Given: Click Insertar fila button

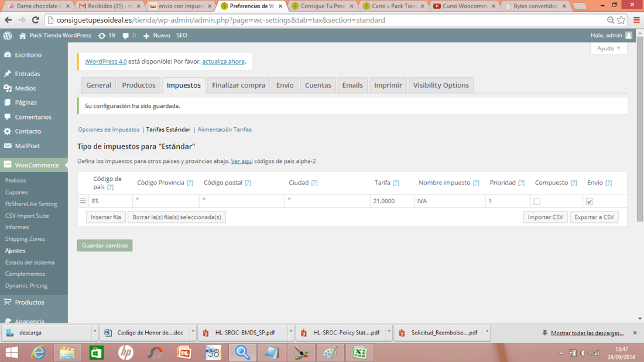Looking at the screenshot, I should tap(106, 217).
